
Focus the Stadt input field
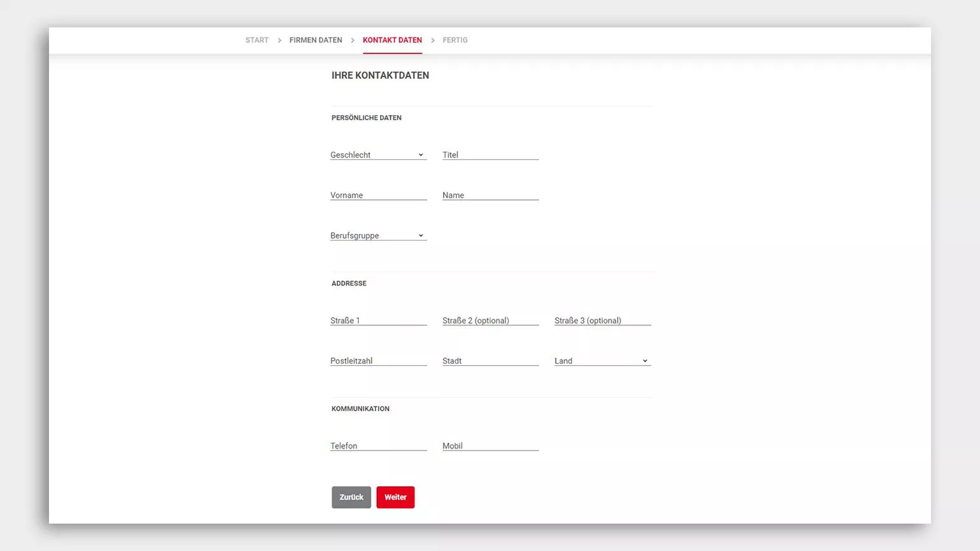coord(491,361)
